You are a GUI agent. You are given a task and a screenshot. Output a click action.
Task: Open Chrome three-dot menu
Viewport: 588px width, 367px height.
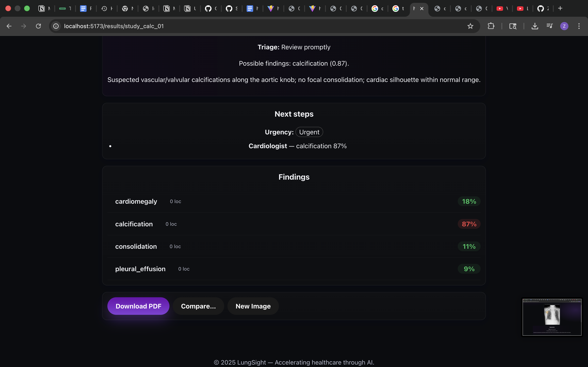point(579,26)
